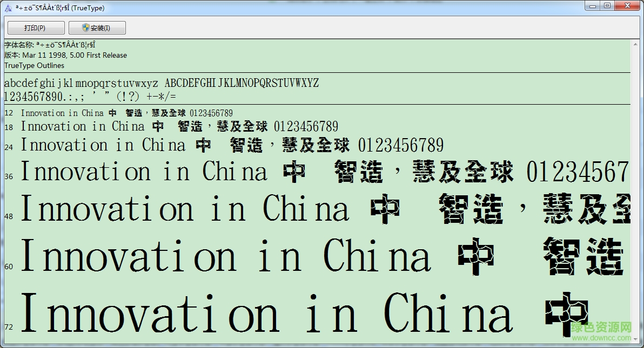Close the font preview window
Viewport: 644px width, 348px height.
tap(627, 5)
